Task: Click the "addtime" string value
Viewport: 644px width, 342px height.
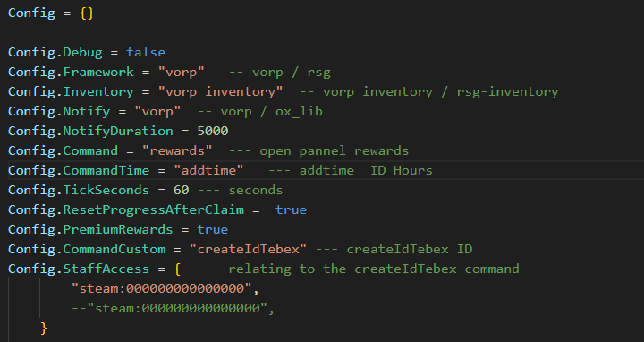Action: (208, 170)
